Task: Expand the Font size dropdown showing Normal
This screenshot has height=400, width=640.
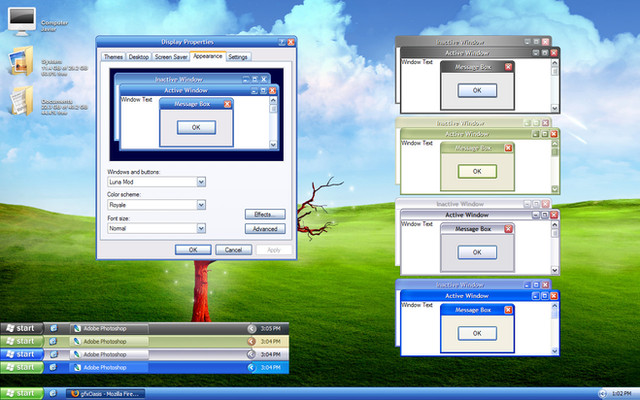Action: click(x=201, y=228)
